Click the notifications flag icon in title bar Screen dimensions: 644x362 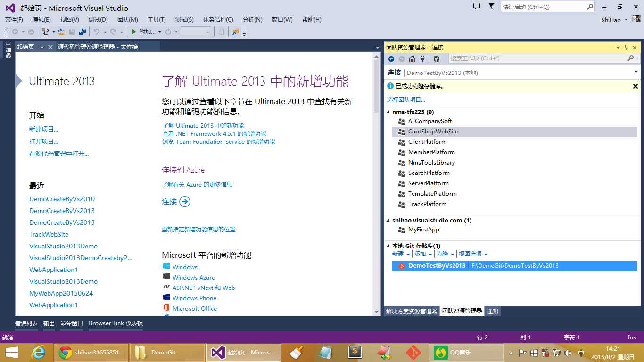coord(491,6)
